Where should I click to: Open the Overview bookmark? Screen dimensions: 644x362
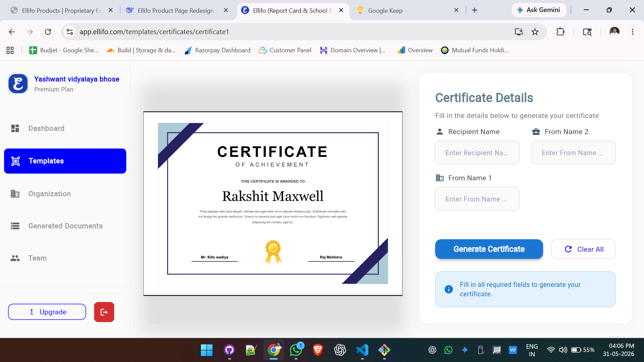pos(415,50)
